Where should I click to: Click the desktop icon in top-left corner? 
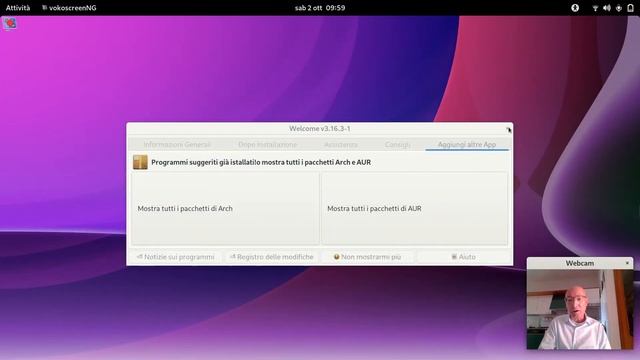tap(10, 23)
